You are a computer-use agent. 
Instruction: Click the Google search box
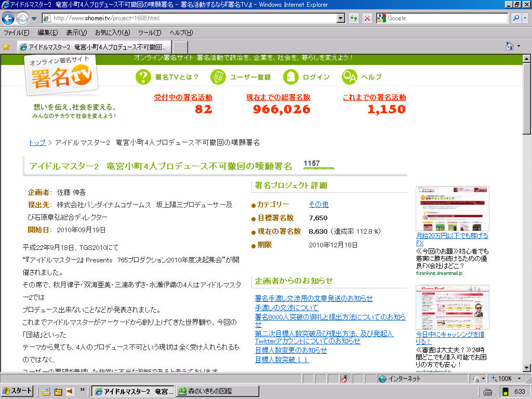pos(442,18)
